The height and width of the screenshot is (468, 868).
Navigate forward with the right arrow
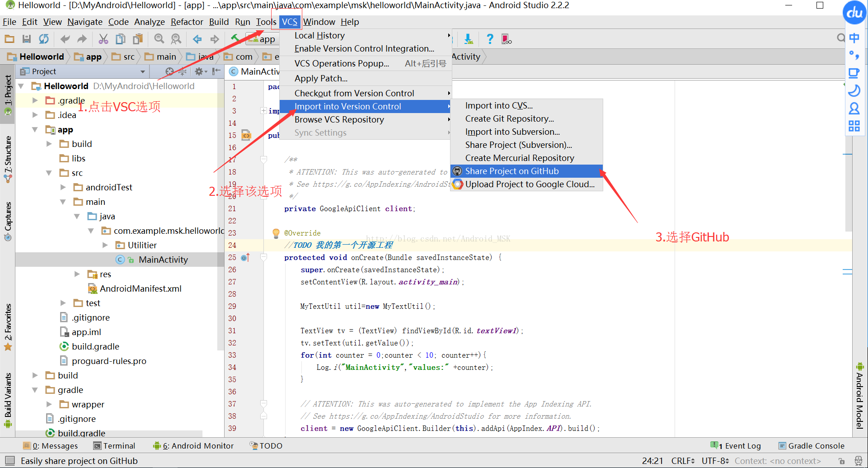coord(215,39)
